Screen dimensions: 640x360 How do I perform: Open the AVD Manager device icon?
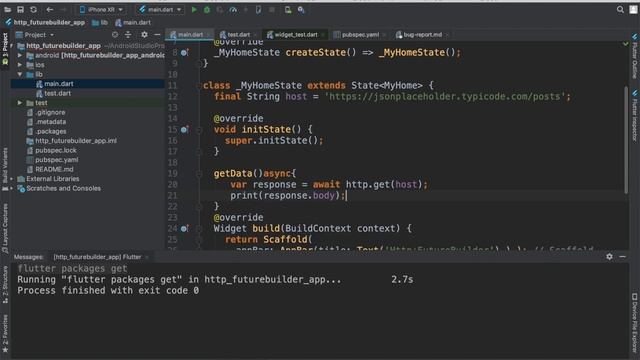pos(288,9)
